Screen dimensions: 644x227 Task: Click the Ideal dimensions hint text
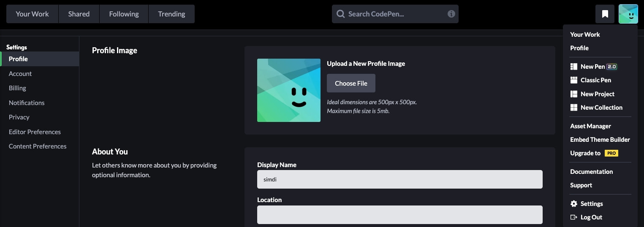(372, 102)
